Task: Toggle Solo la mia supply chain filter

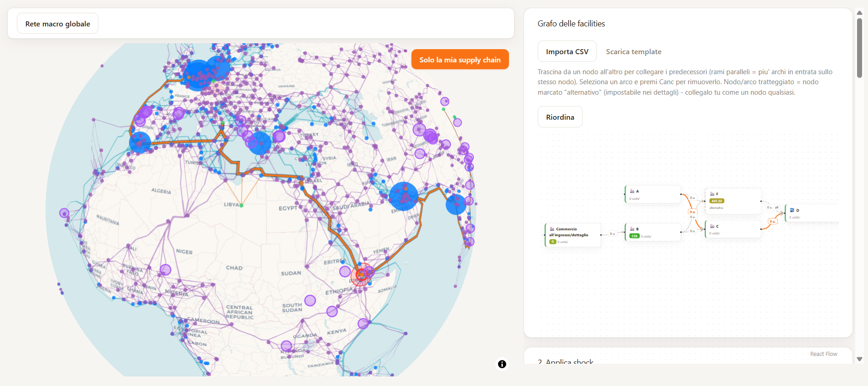Action: click(x=460, y=60)
